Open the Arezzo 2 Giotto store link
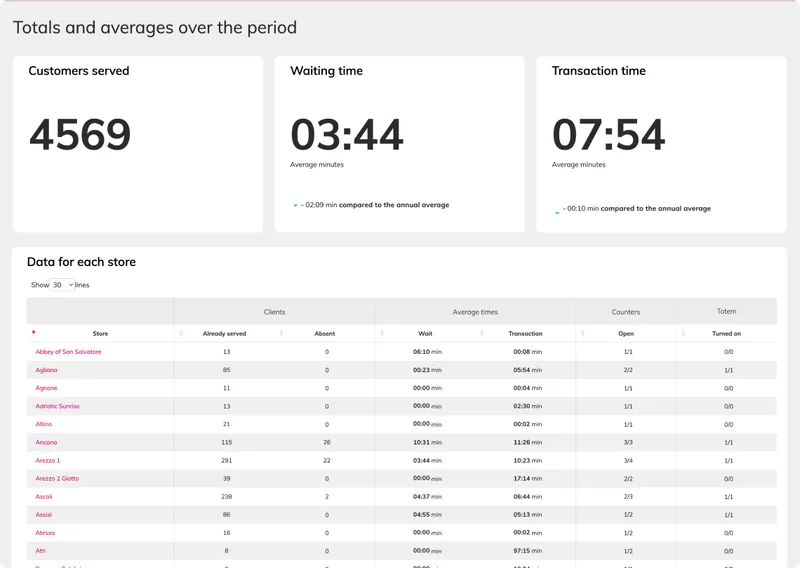800x568 pixels. click(57, 479)
